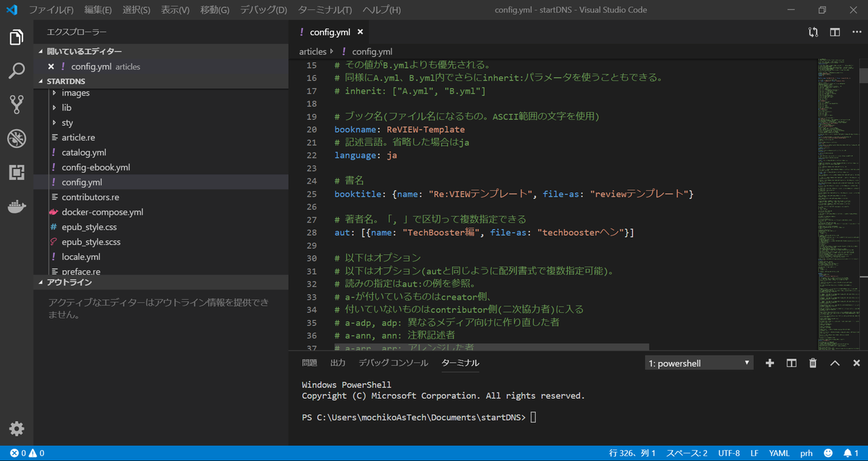868x461 pixels.
Task: Switch to the デバッグ コンソール tab
Action: pos(393,363)
